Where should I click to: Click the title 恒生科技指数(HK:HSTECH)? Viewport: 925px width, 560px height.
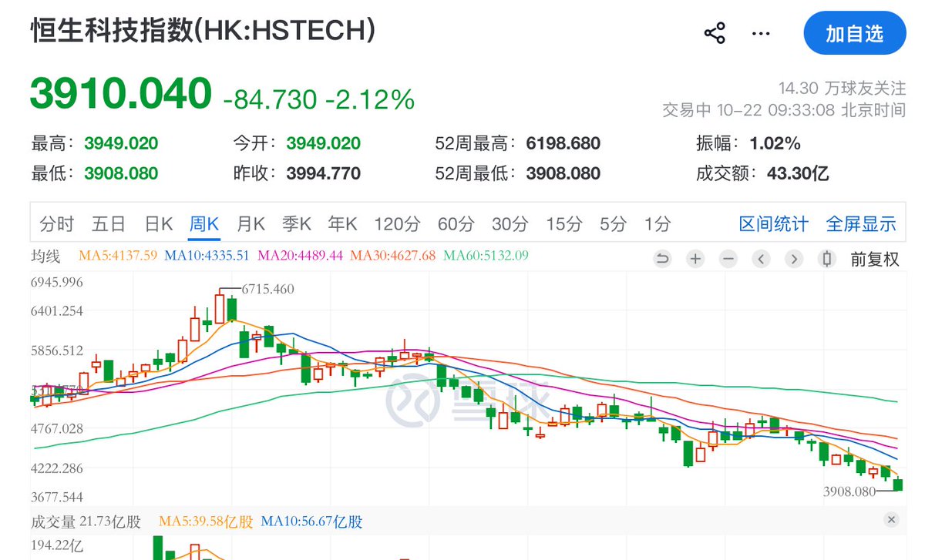coord(203,31)
